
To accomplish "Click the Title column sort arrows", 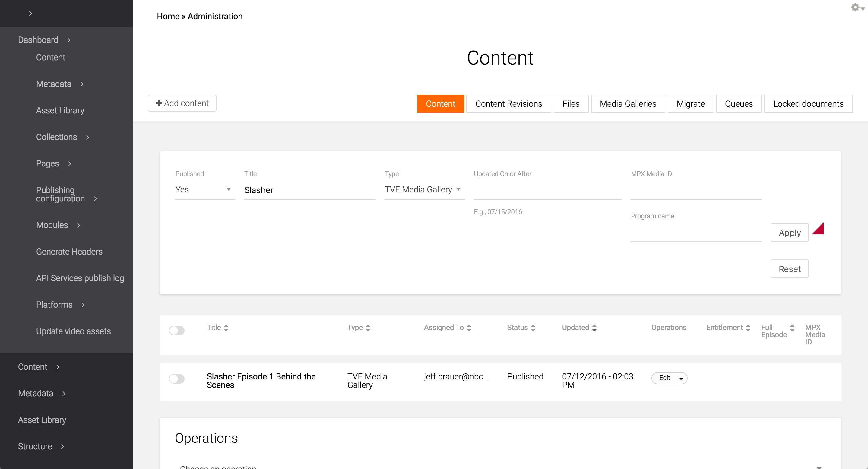I will pyautogui.click(x=226, y=328).
